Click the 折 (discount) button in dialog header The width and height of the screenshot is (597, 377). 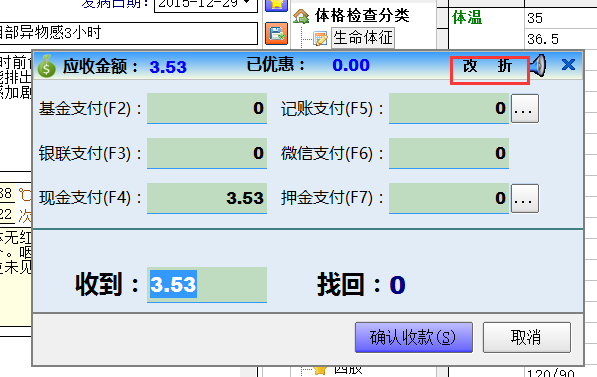(505, 66)
